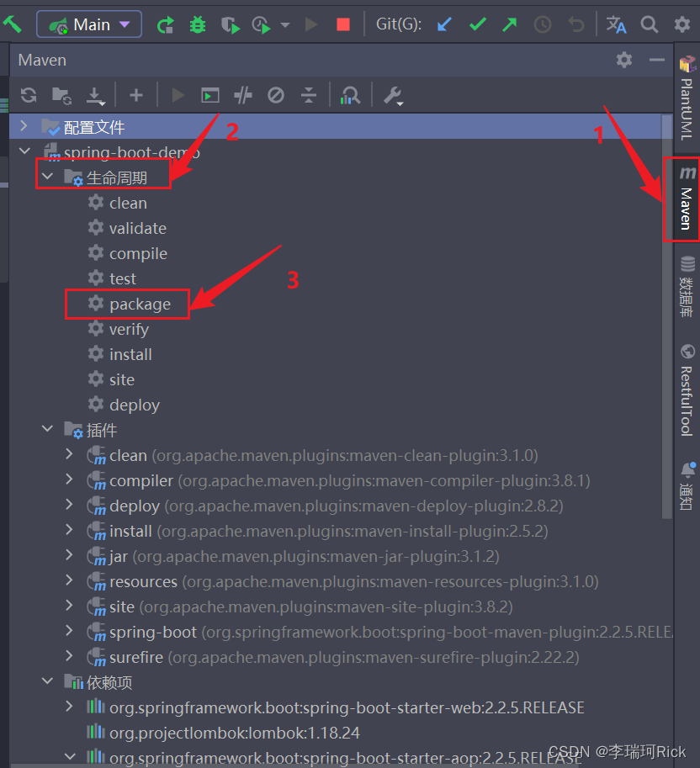The width and height of the screenshot is (700, 768).
Task: Expand the surefire plugin node
Action: point(70,656)
